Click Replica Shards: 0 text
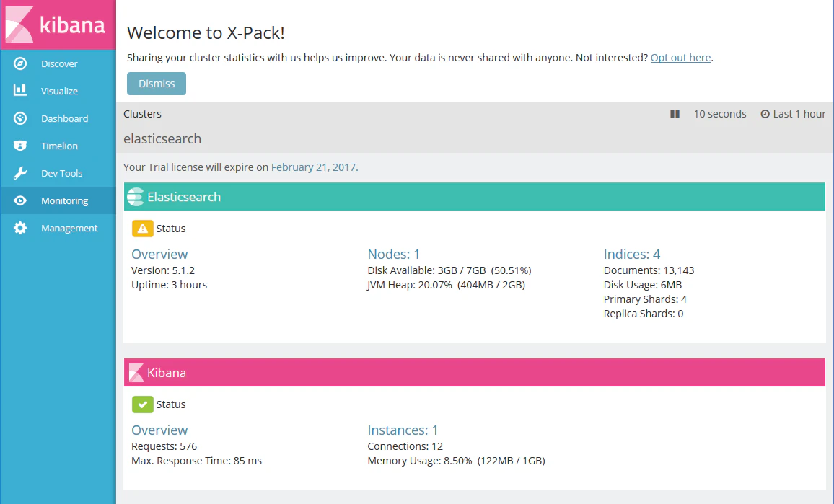 (x=644, y=313)
